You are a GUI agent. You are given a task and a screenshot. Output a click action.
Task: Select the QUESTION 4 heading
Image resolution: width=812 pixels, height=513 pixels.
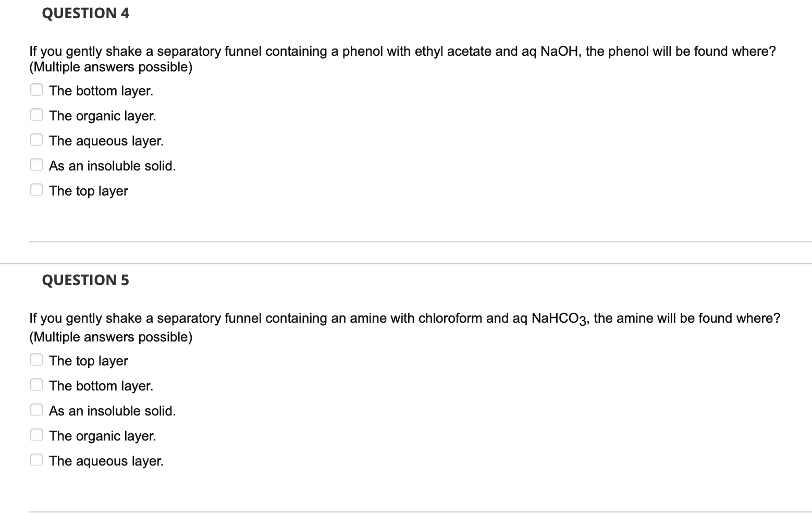pyautogui.click(x=85, y=14)
